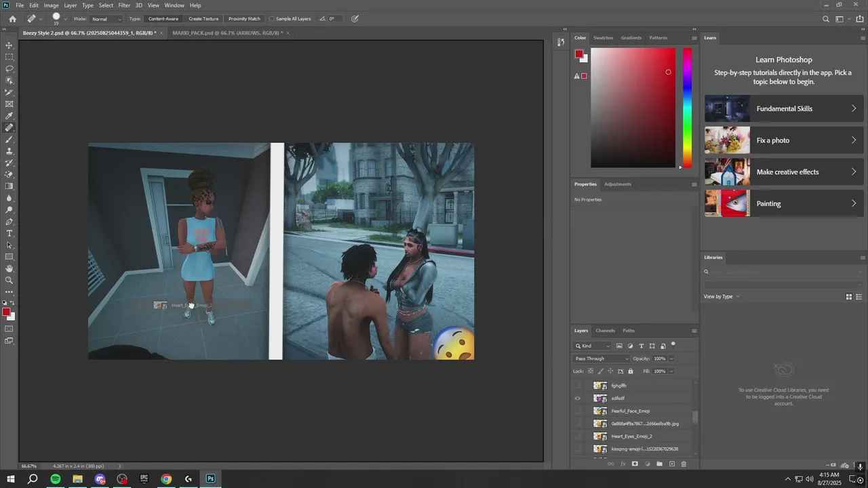Create a new group folder icon

coord(659,464)
